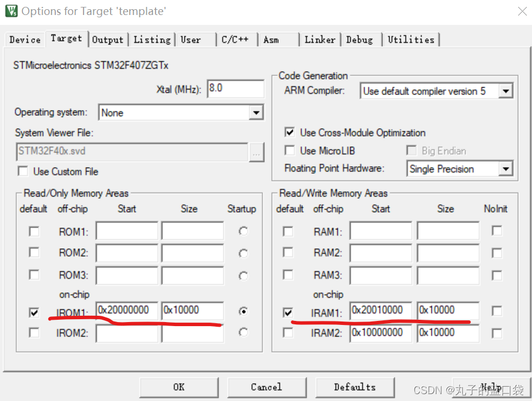Select the ROM1 Startup radio button
532x401 pixels.
click(244, 231)
